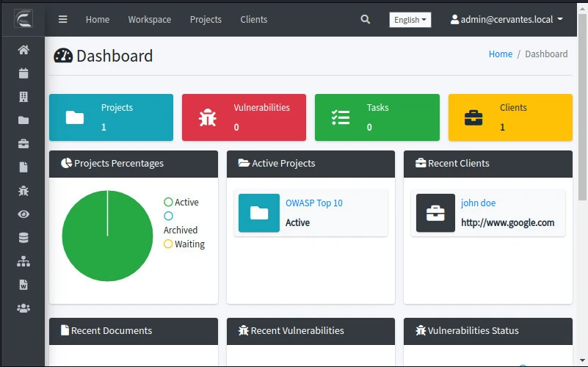The width and height of the screenshot is (588, 367).
Task: Open the database icon in the sidebar
Action: [23, 238]
